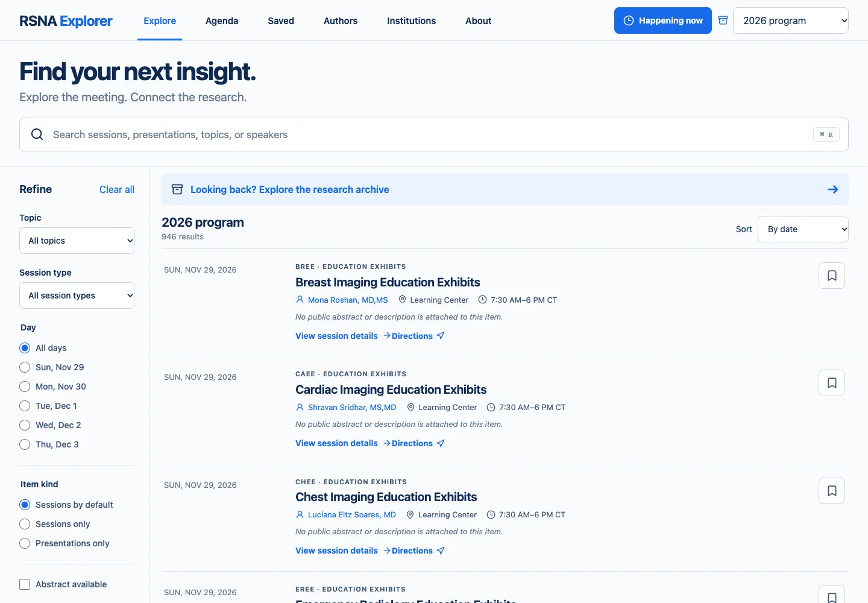Click the location pin for the Breast Imaging session
This screenshot has width=868, height=603.
[402, 300]
